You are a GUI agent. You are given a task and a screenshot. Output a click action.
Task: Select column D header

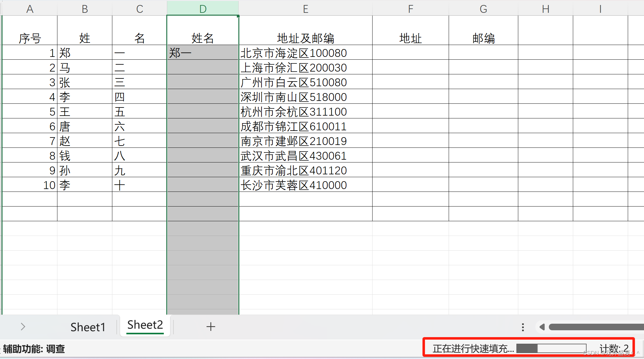pos(203,8)
